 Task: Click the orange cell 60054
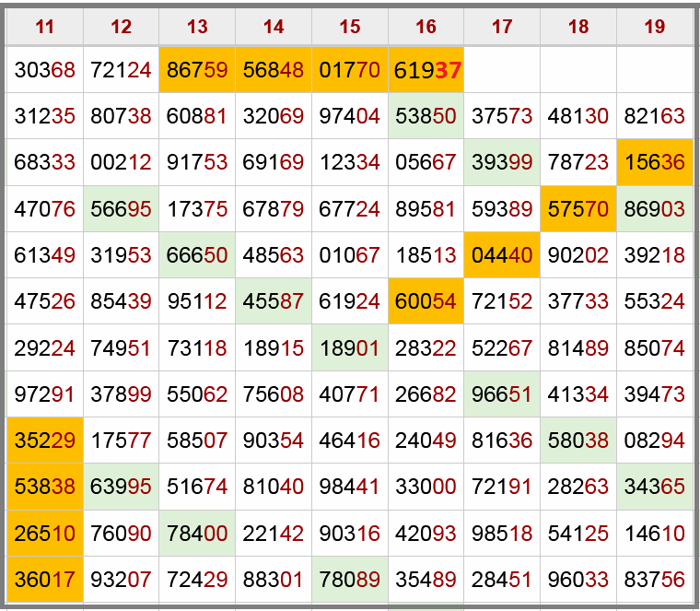(426, 301)
